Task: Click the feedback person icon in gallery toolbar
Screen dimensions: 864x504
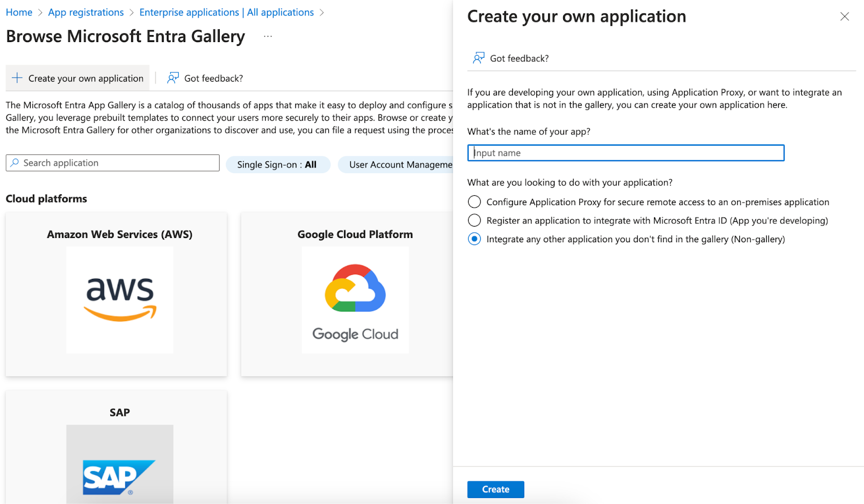Action: coord(173,78)
